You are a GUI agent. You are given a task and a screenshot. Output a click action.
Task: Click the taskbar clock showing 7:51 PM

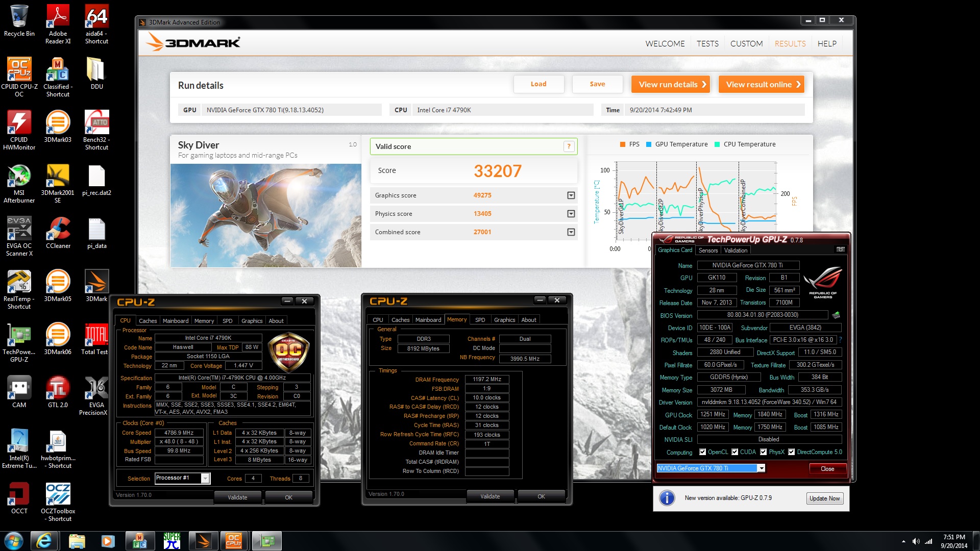953,541
